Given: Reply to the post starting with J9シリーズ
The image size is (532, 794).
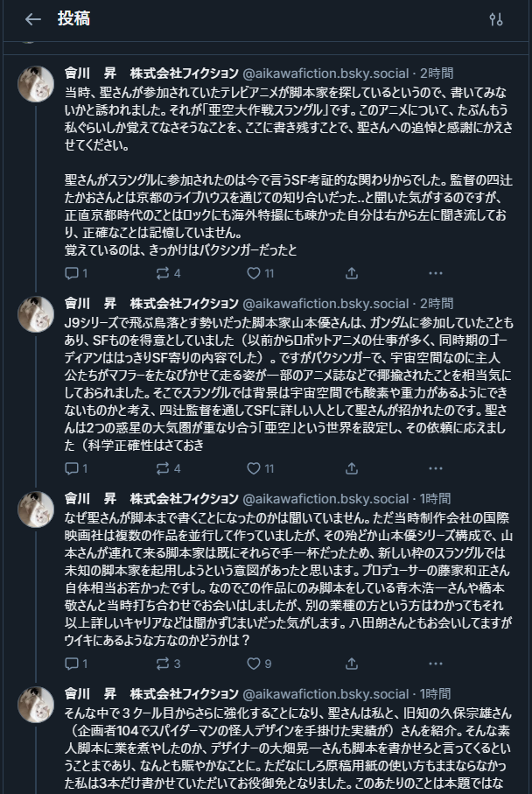Looking at the screenshot, I should coord(72,468).
